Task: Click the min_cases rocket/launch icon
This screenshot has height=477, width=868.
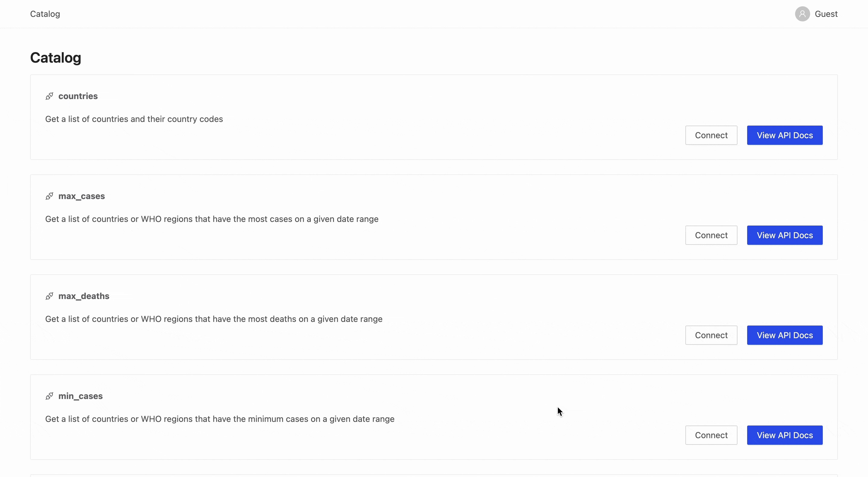Action: (x=49, y=396)
